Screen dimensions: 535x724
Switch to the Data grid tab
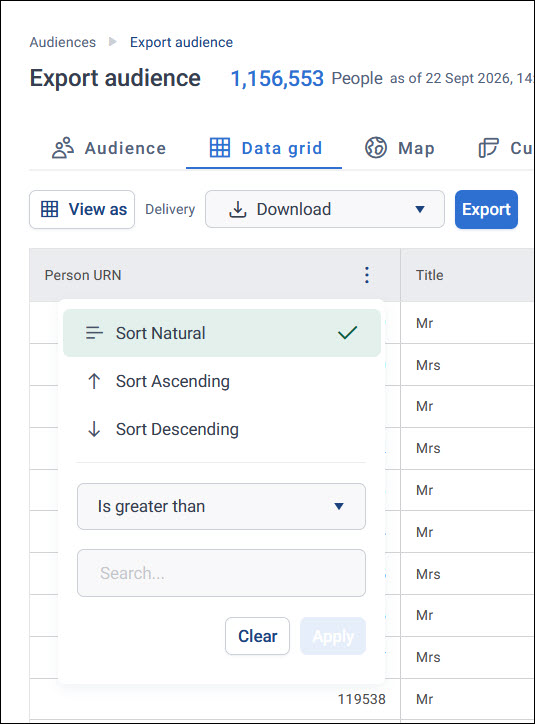click(265, 148)
